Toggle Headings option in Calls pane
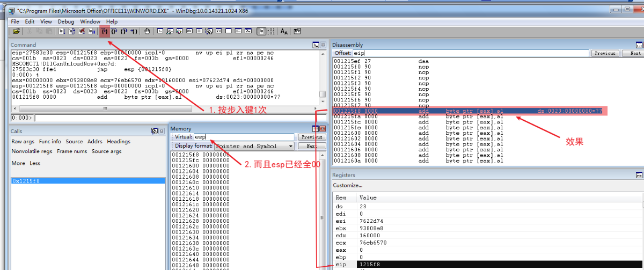 [x=119, y=142]
